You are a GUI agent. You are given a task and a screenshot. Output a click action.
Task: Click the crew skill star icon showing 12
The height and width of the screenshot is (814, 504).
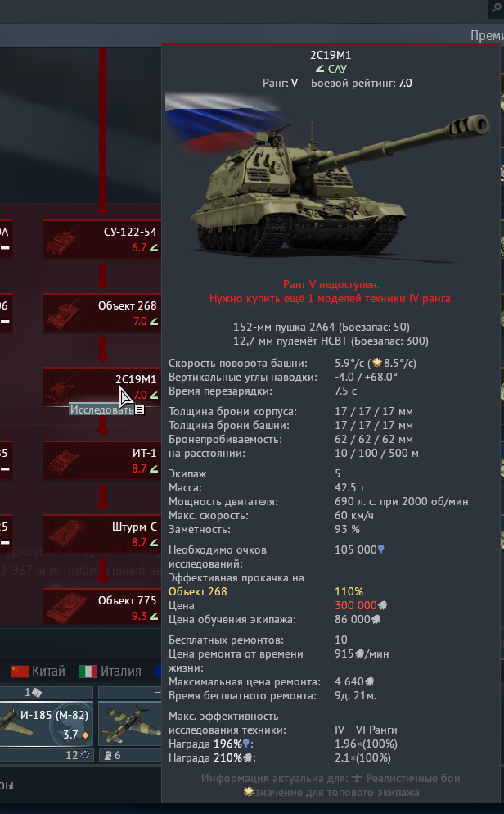(86, 755)
